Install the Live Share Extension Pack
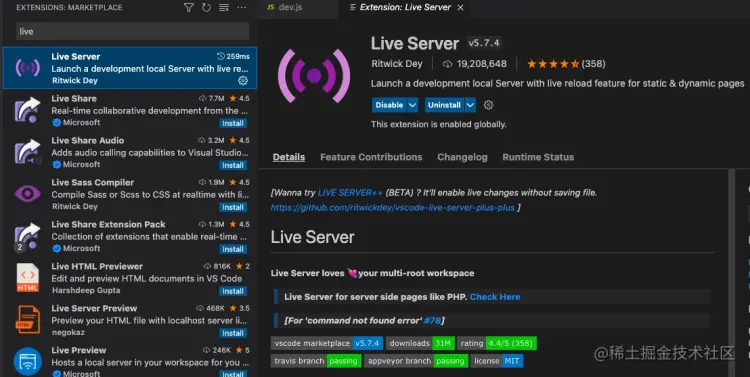The width and height of the screenshot is (750, 377). [x=233, y=249]
